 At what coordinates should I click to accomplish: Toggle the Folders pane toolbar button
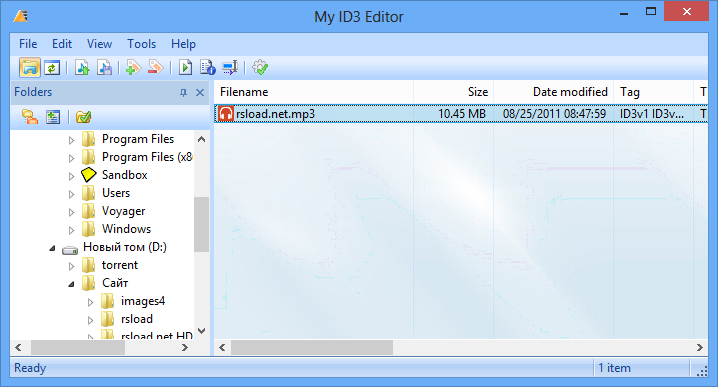tap(30, 68)
